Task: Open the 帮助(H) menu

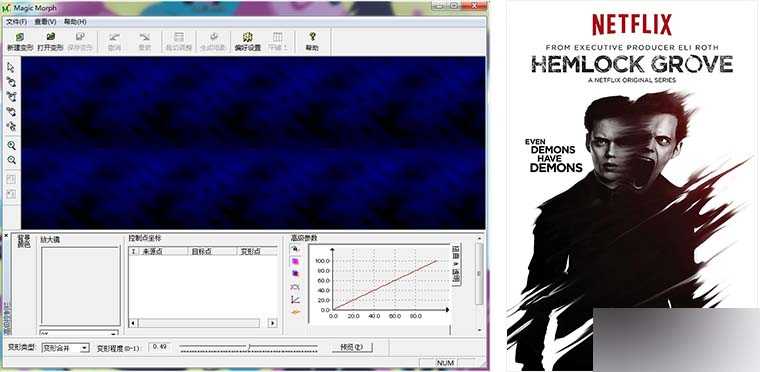Action: click(75, 22)
